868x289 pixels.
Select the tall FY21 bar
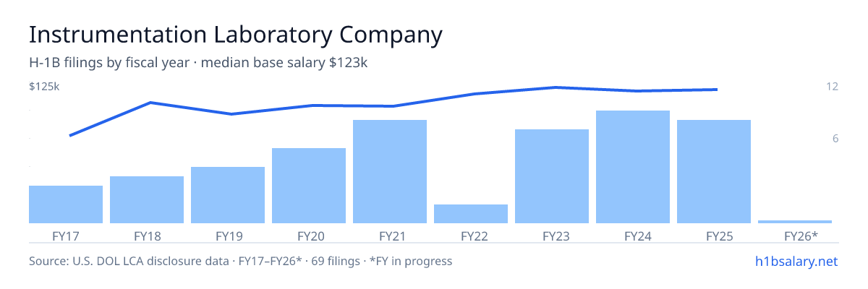[390, 171]
